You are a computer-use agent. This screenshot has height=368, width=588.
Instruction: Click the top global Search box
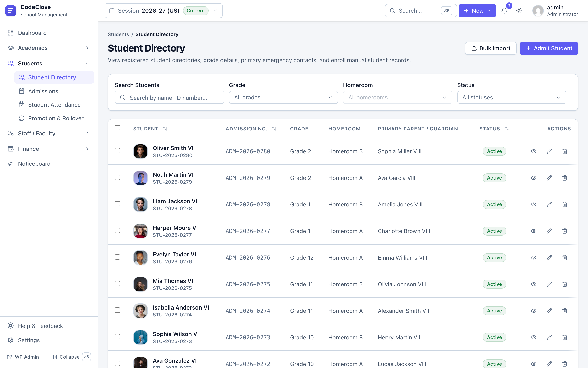click(x=421, y=11)
